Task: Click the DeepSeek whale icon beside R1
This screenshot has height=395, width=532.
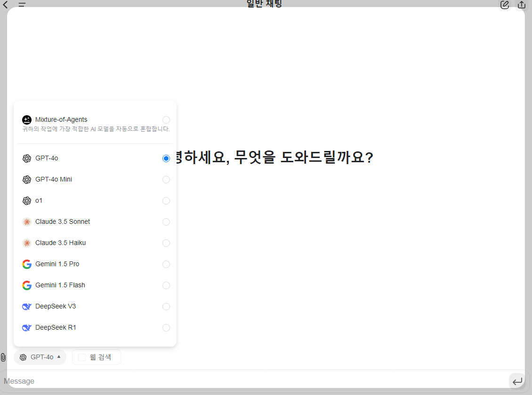Action: click(x=27, y=328)
